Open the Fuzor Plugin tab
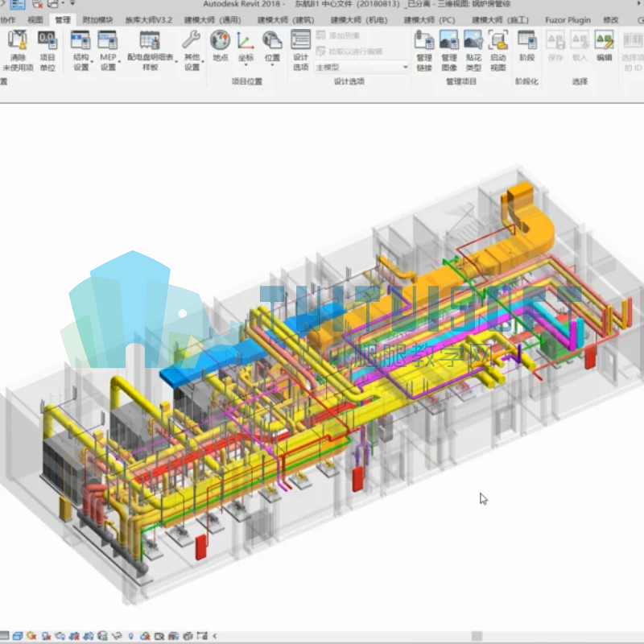Viewport: 644px width, 644px height. (568, 20)
